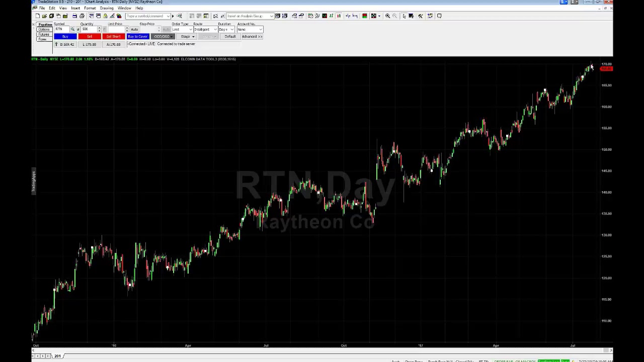Click the fit-to-window expand arrows icon
This screenshot has height=362, width=644.
[374, 16]
